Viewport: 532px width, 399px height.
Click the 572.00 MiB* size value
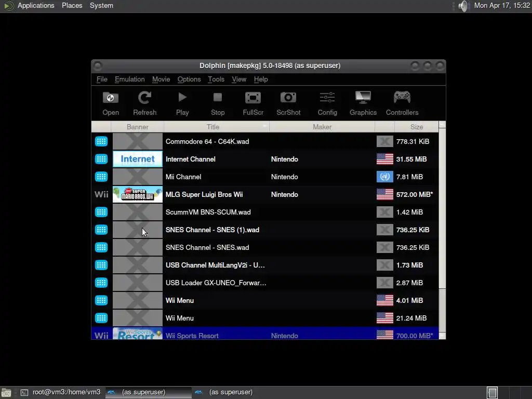414,194
